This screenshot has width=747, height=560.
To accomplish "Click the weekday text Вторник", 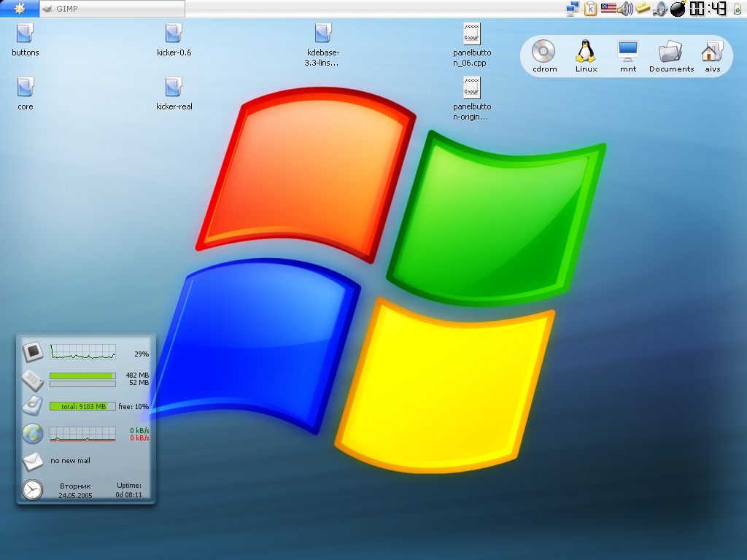I will (75, 486).
